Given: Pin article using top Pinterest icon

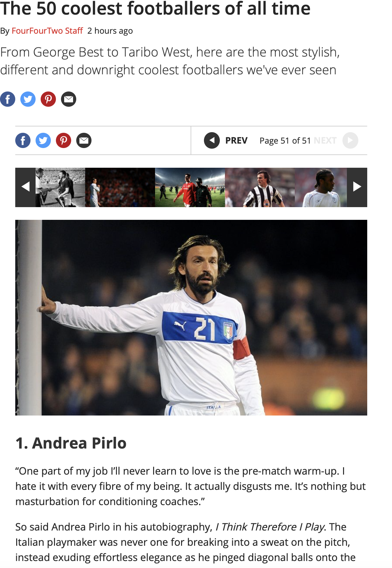Looking at the screenshot, I should pyautogui.click(x=48, y=99).
